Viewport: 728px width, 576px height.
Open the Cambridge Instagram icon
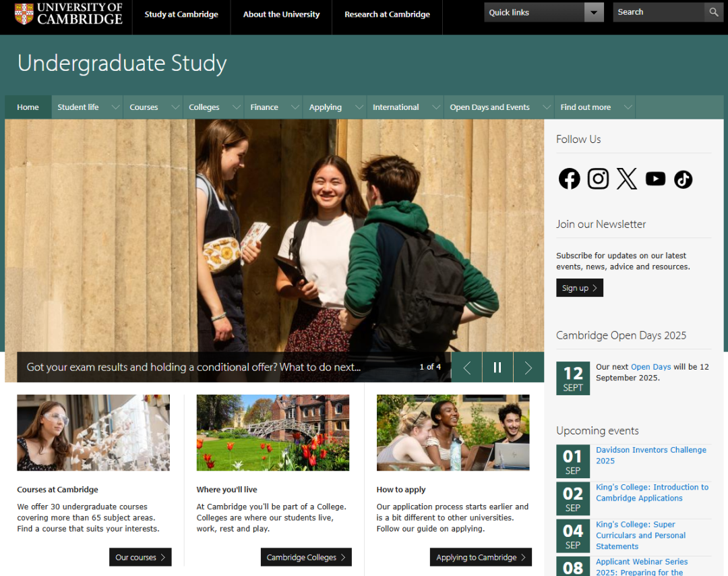tap(598, 179)
